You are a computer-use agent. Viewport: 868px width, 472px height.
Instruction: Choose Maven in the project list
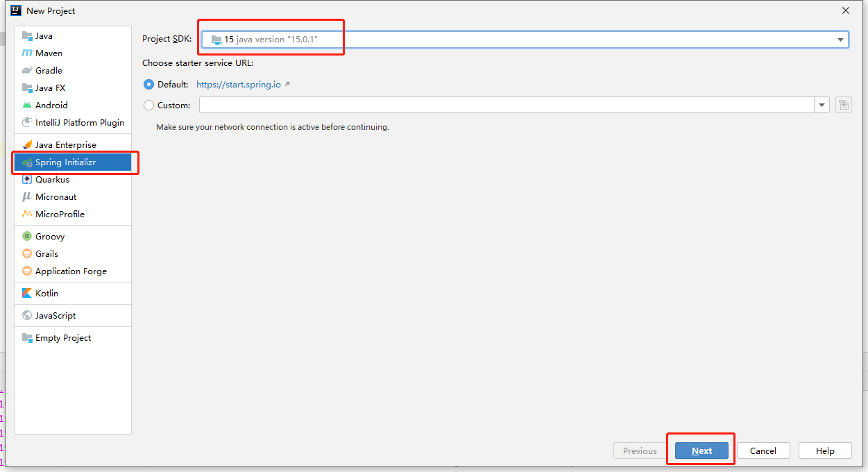click(73, 53)
